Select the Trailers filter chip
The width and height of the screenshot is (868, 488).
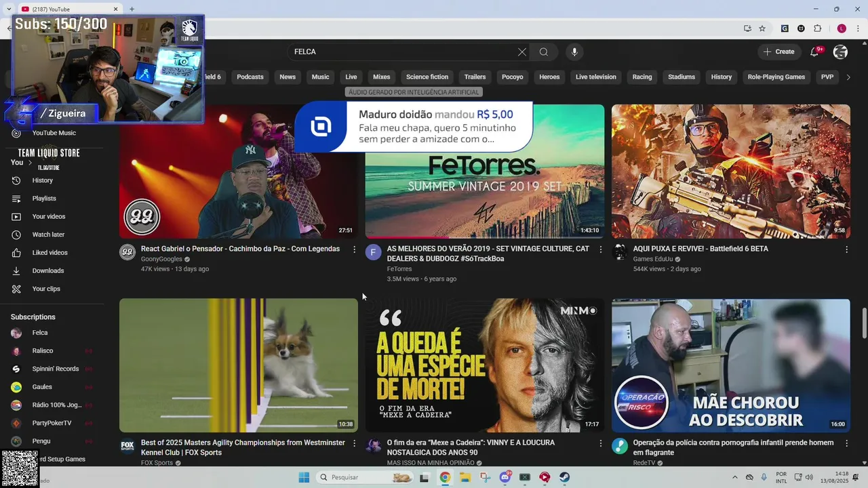475,77
